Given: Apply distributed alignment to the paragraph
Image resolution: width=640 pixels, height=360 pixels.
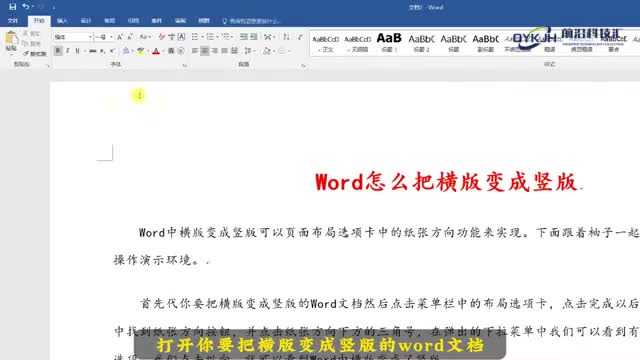Looking at the screenshot, I should click(x=234, y=51).
